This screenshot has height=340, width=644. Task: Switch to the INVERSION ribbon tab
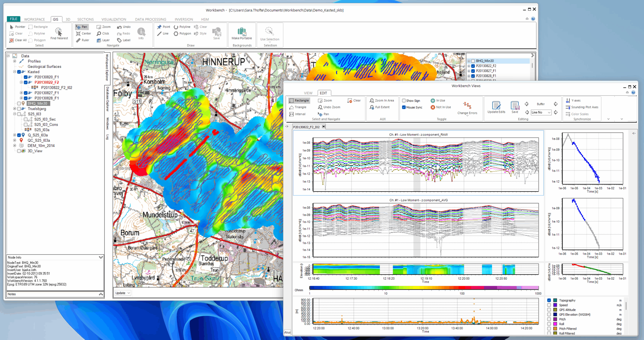pyautogui.click(x=184, y=19)
